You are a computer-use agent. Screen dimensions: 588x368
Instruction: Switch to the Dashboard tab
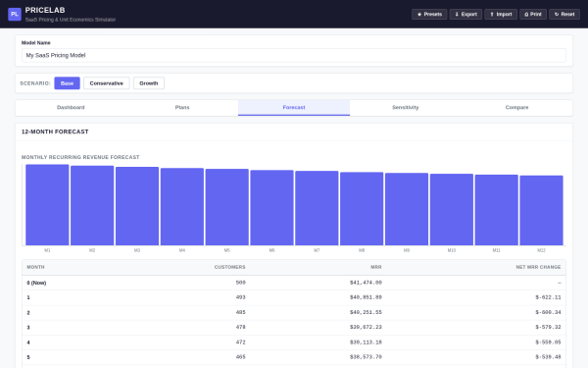click(71, 107)
